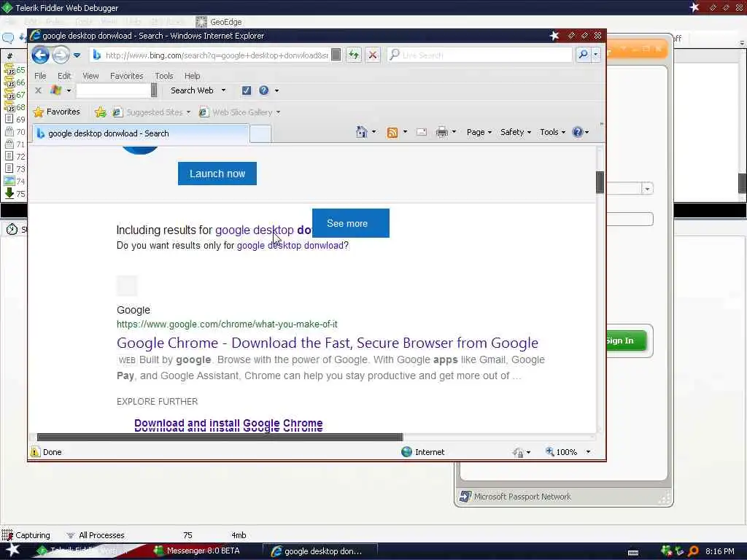Screen dimensions: 747x560
Task: Click Download and install Google Chrome link
Action: tap(228, 424)
